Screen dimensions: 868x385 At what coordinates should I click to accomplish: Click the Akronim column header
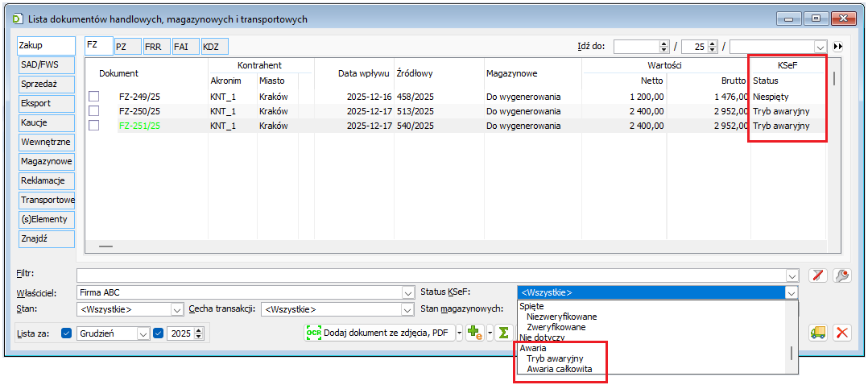[225, 81]
